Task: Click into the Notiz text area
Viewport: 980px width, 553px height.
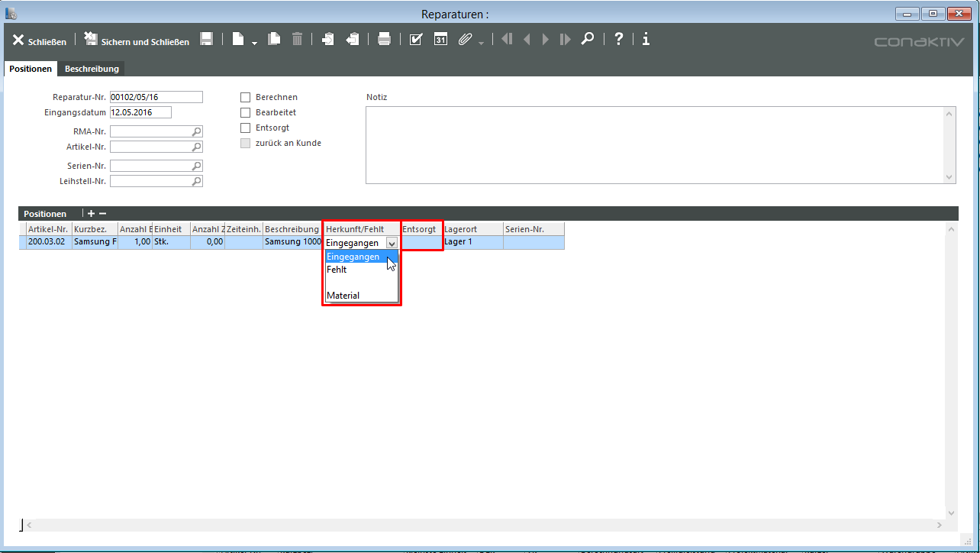Action: coord(655,145)
